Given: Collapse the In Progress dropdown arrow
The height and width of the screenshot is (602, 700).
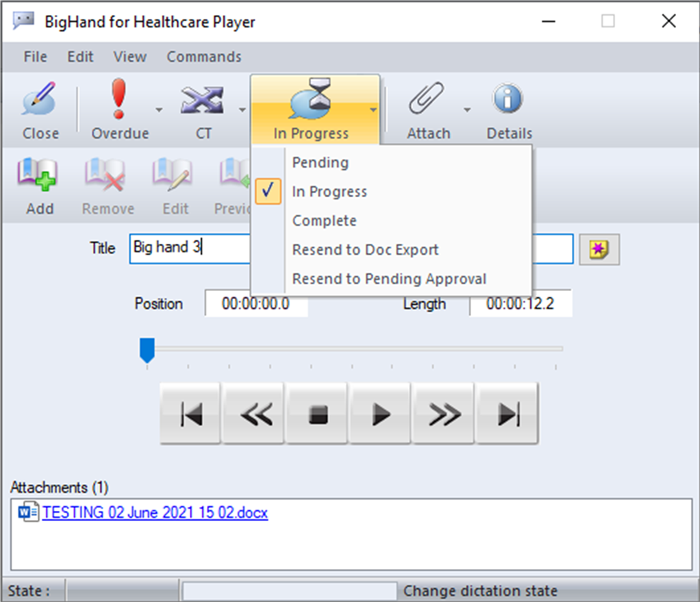Looking at the screenshot, I should click(x=374, y=110).
